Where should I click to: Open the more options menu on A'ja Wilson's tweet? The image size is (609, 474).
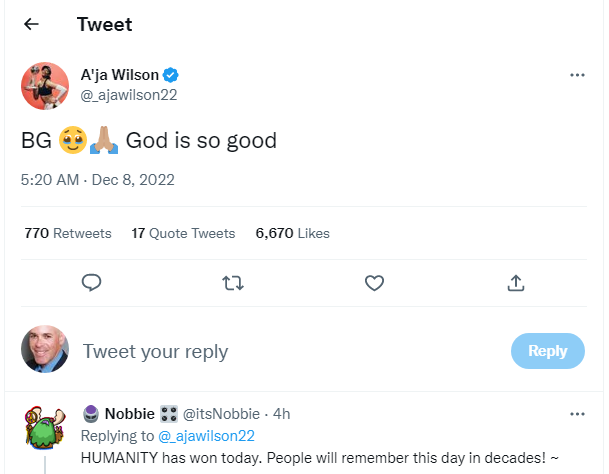[577, 75]
